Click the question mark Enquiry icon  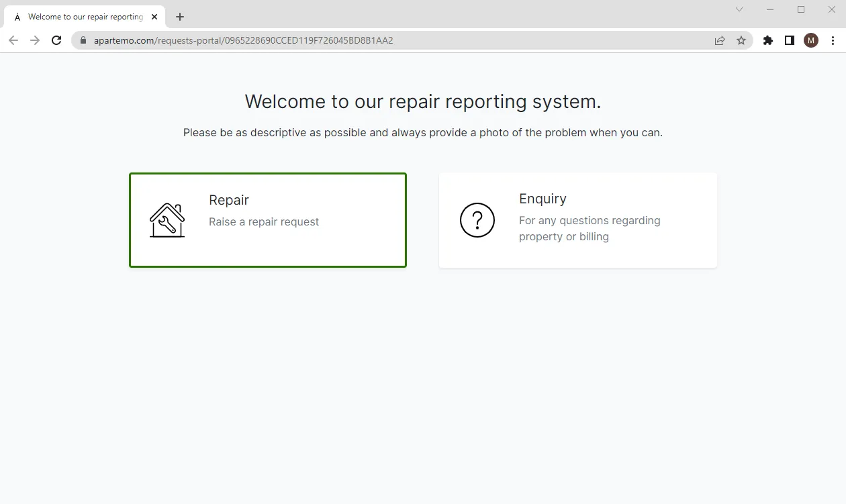[477, 220]
